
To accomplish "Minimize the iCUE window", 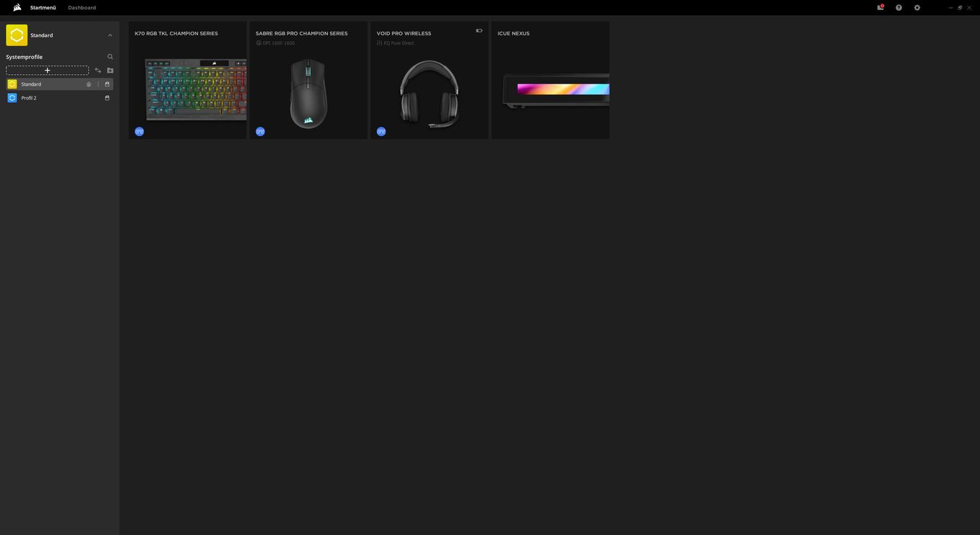I will (x=950, y=7).
